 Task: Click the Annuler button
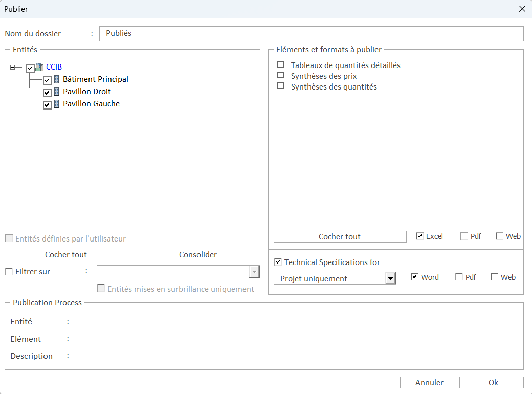coord(430,382)
